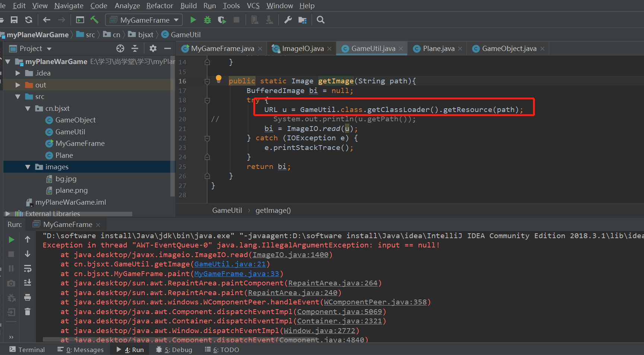Open the Navigate menu
This screenshot has width=644, height=355.
[x=69, y=6]
